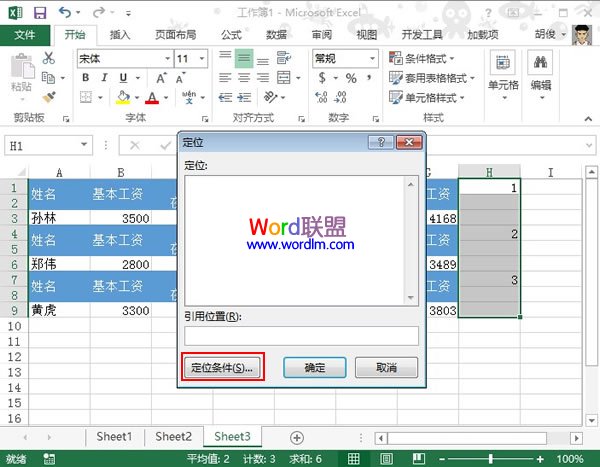This screenshot has height=467, width=600.
Task: Click the Redo arrow icon
Action: (99, 13)
